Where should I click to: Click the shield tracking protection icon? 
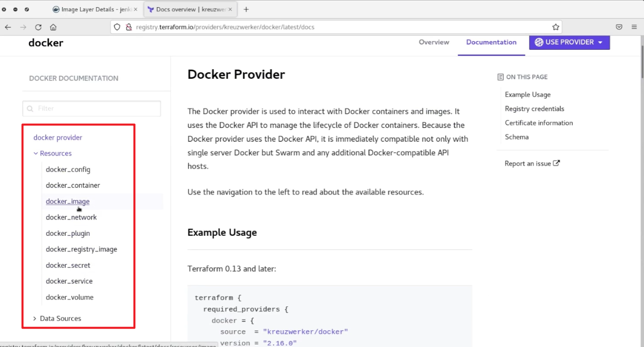click(x=117, y=27)
